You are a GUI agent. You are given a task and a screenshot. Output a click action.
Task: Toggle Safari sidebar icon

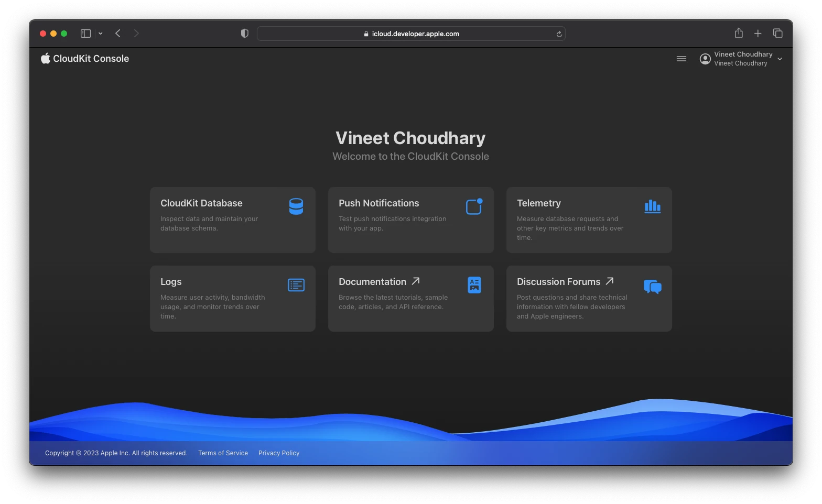(86, 34)
